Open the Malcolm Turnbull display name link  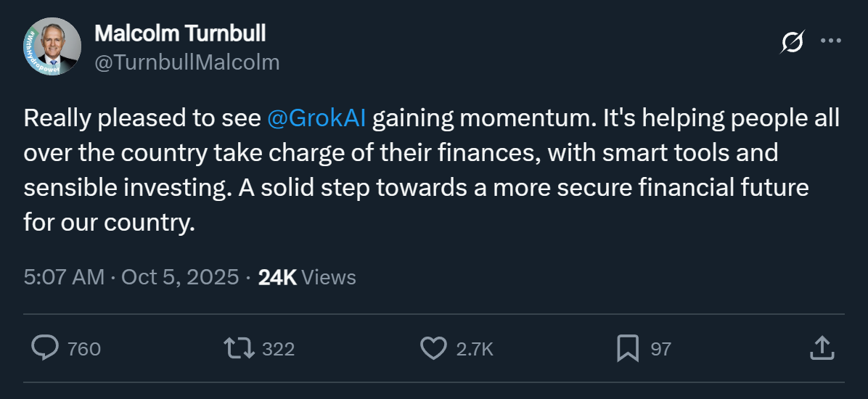180,33
